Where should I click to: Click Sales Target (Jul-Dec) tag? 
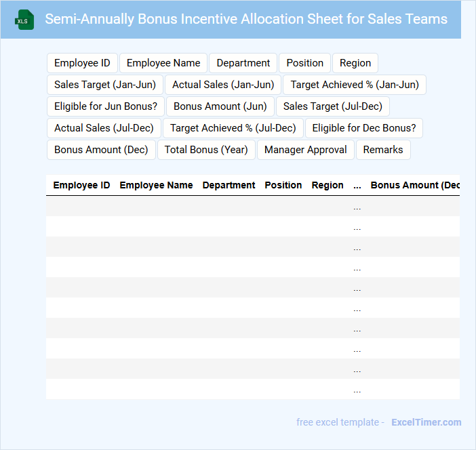[x=333, y=106]
